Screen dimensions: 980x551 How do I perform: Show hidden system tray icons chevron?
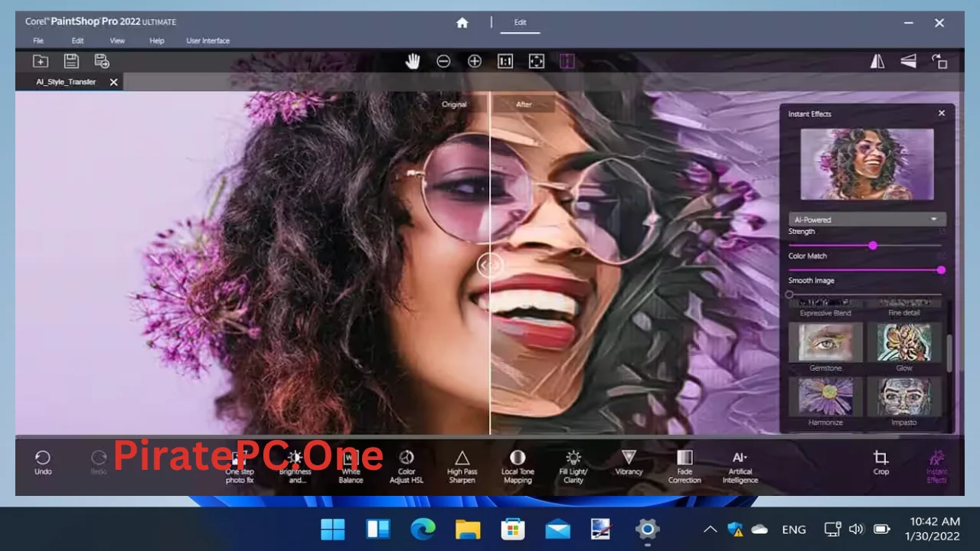coord(710,529)
